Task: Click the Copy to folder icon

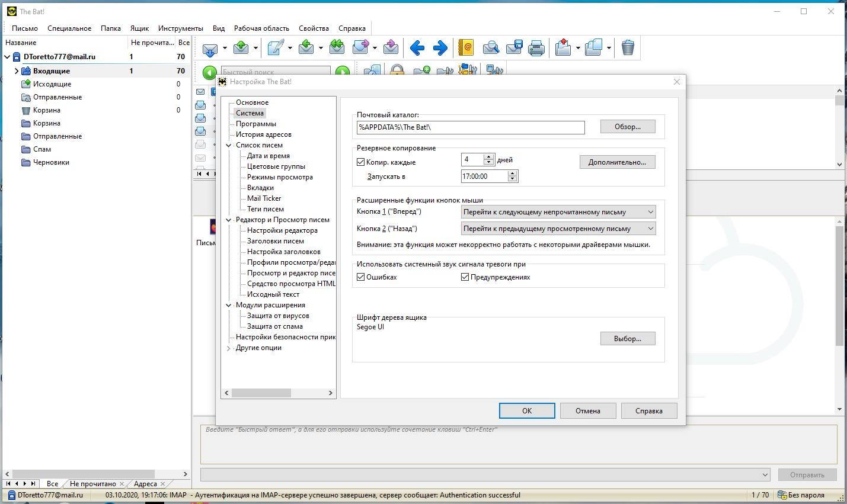Action: tap(593, 47)
